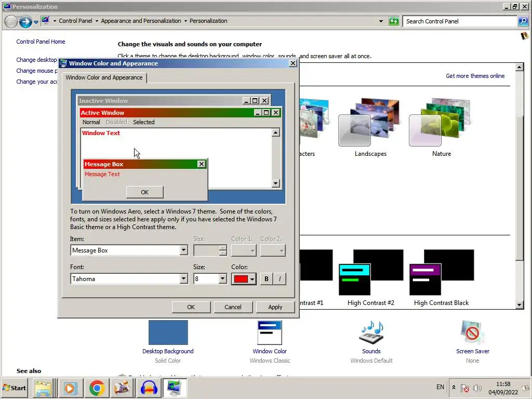Expand Personalization breadcrumb arrow

click(x=185, y=21)
